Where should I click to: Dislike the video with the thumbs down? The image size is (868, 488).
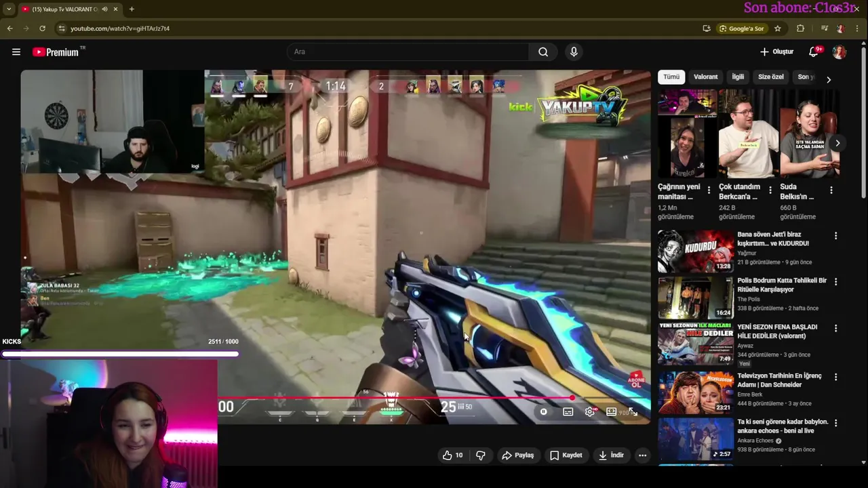481,455
